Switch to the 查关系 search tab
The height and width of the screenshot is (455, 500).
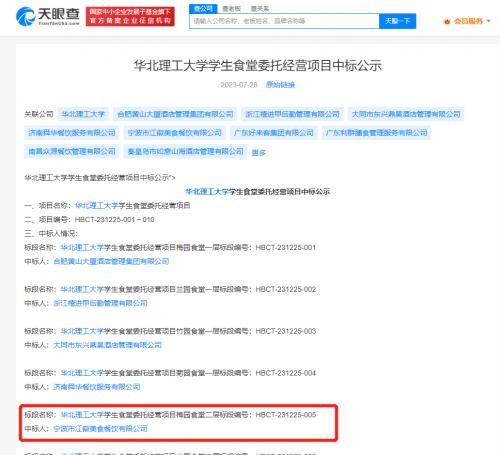pyautogui.click(x=260, y=9)
